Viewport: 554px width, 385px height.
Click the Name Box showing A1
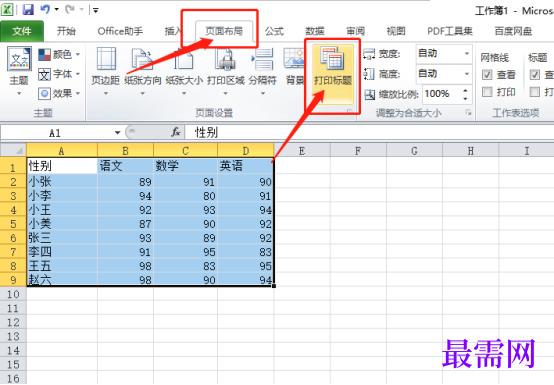tap(57, 133)
